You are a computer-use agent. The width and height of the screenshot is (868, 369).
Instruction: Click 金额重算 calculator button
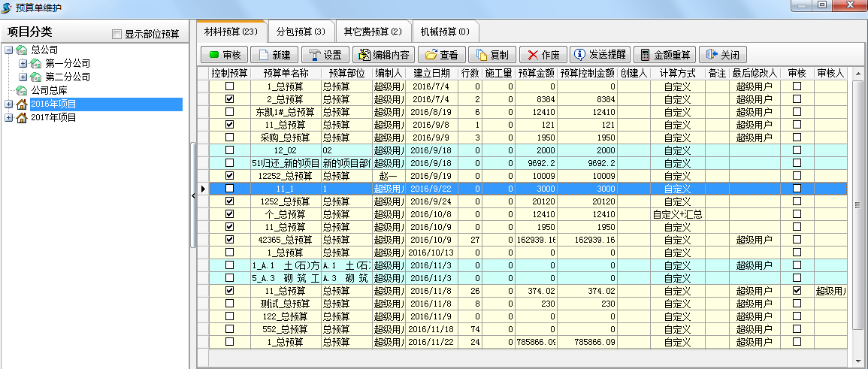664,55
